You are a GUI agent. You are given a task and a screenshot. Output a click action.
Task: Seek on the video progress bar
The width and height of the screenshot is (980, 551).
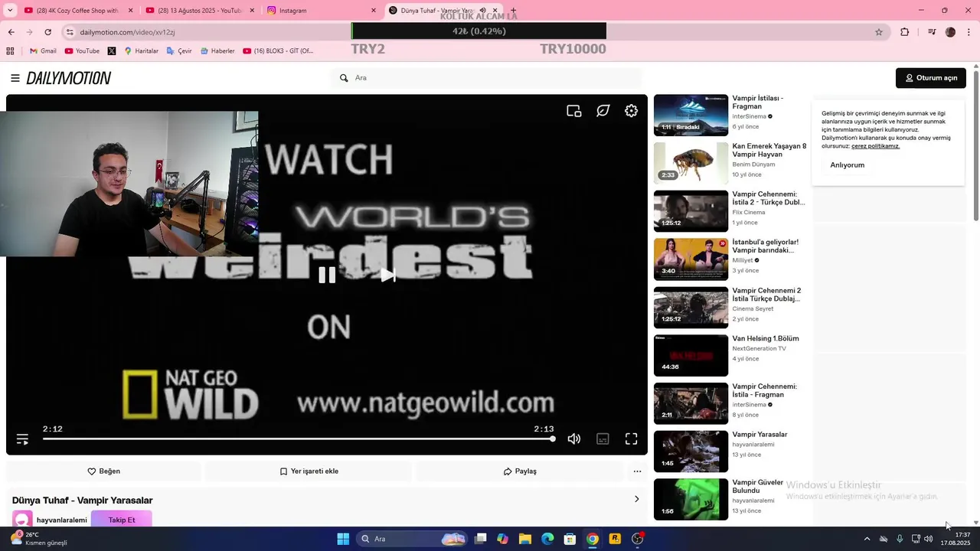298,439
